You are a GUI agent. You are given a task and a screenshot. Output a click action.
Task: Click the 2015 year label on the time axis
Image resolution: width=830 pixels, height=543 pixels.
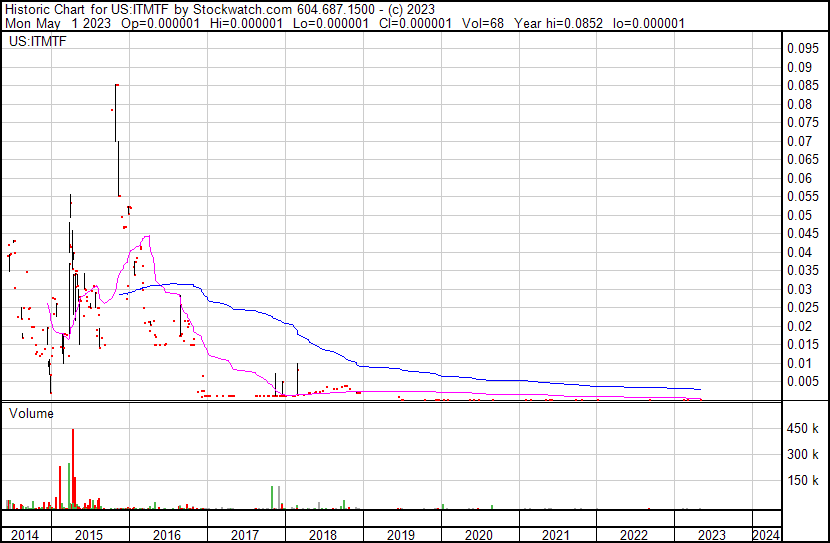[90, 535]
